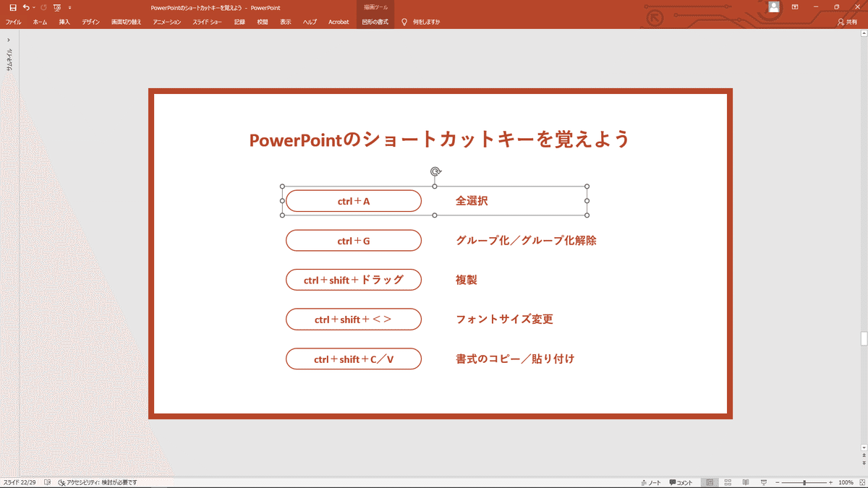Open the アニメーション tab
The image size is (868, 488).
point(167,22)
